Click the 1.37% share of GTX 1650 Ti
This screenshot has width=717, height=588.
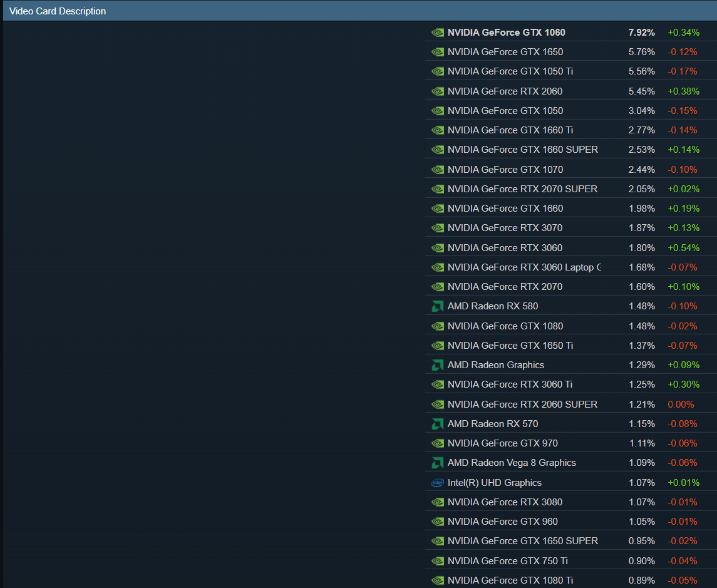coord(642,346)
